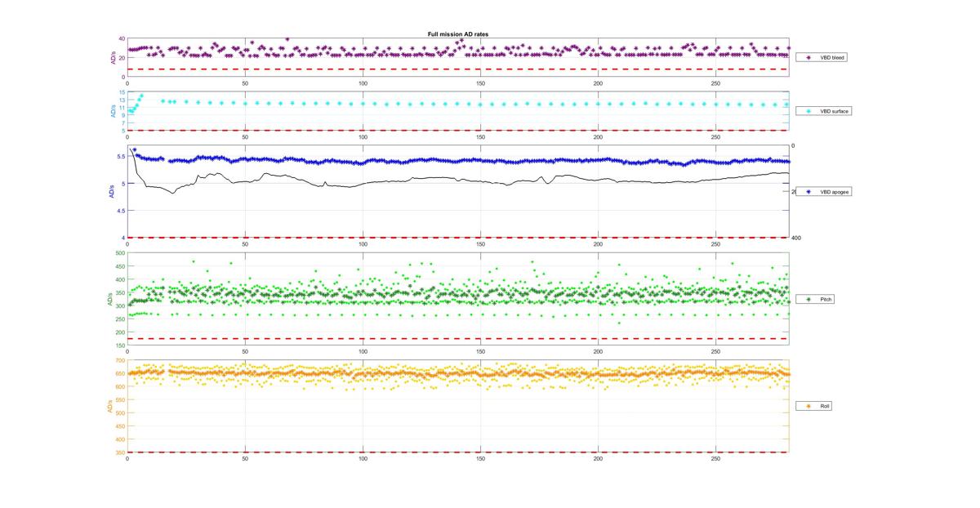
Task: Click the 'Full mission AD rates' plot title
Action: coord(457,33)
